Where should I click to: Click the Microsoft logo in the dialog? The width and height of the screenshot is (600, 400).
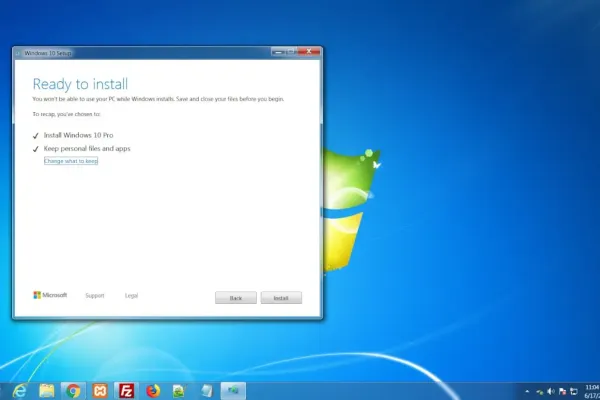click(x=50, y=295)
